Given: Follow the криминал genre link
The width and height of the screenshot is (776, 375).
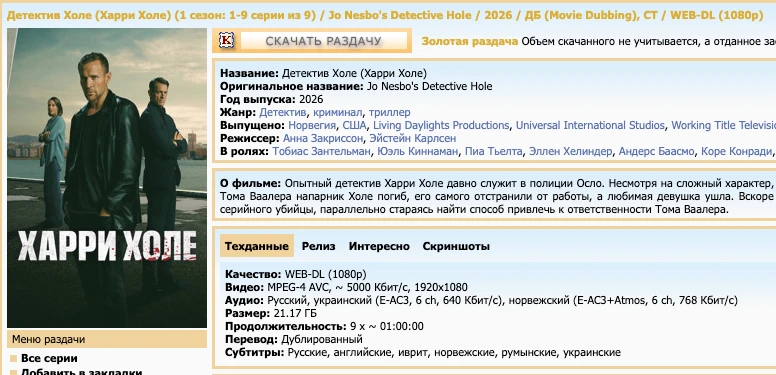Looking at the screenshot, I should 338,112.
